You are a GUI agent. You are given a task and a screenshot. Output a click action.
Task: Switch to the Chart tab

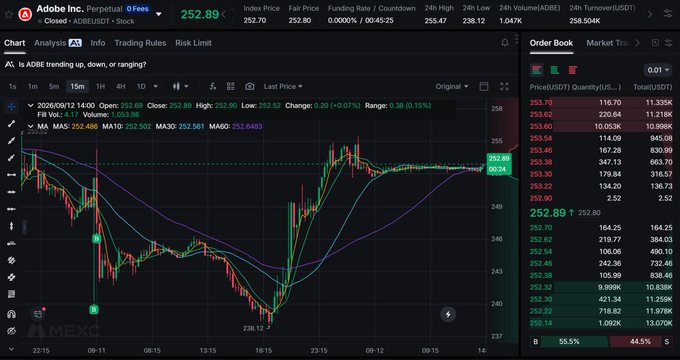coord(15,43)
